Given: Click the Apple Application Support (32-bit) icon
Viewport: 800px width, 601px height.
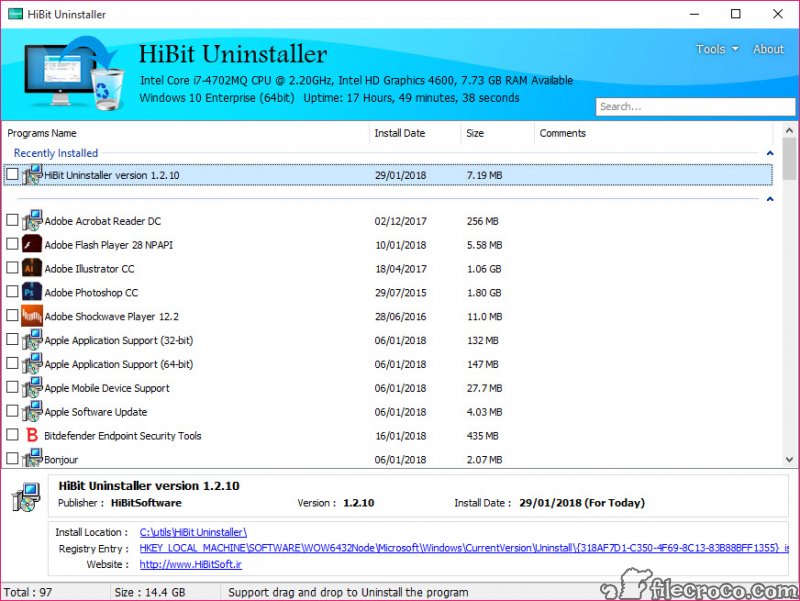Looking at the screenshot, I should (x=32, y=340).
